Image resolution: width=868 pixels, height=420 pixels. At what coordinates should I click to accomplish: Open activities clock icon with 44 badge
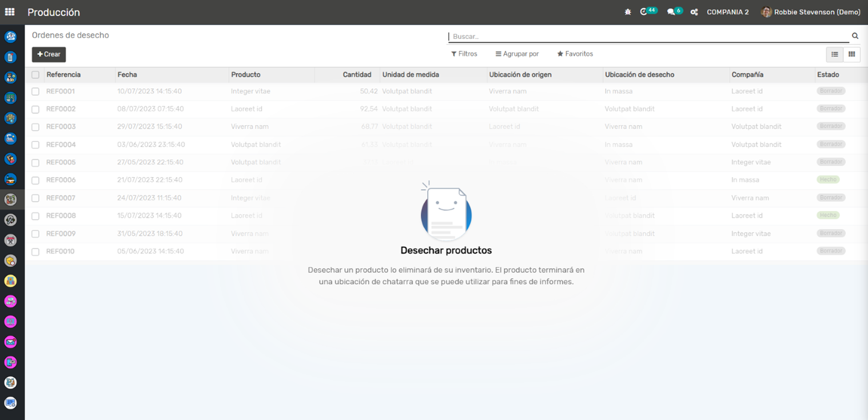coord(644,12)
